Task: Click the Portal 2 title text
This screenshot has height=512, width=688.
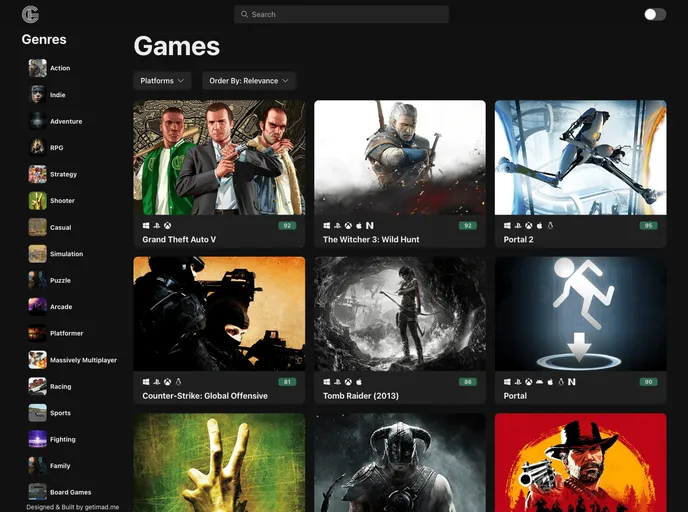Action: [519, 240]
